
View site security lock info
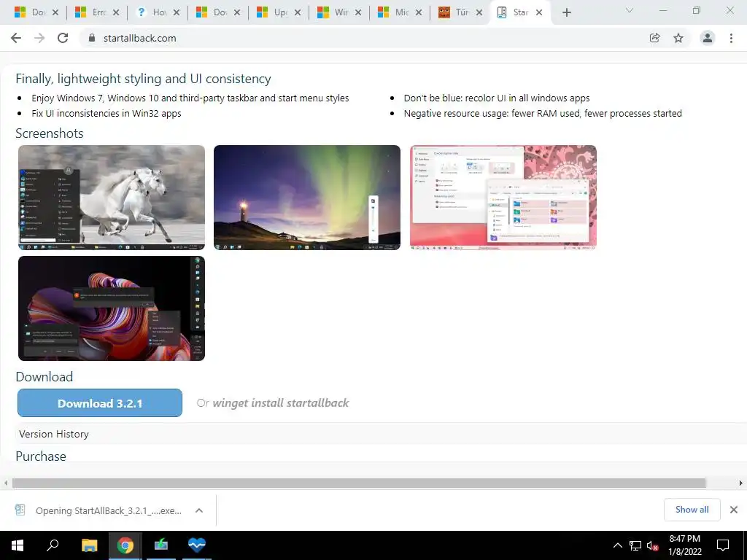(92, 38)
